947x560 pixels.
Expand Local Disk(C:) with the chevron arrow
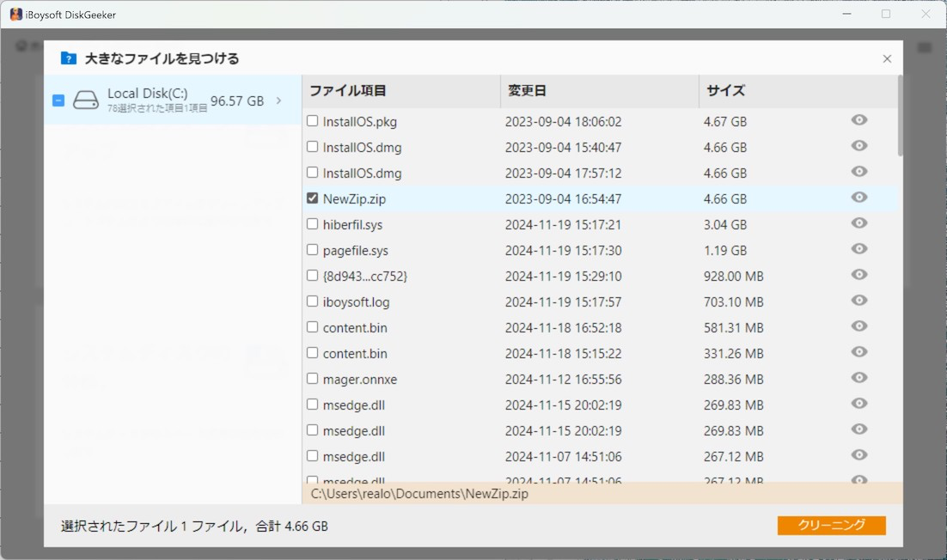click(x=278, y=100)
